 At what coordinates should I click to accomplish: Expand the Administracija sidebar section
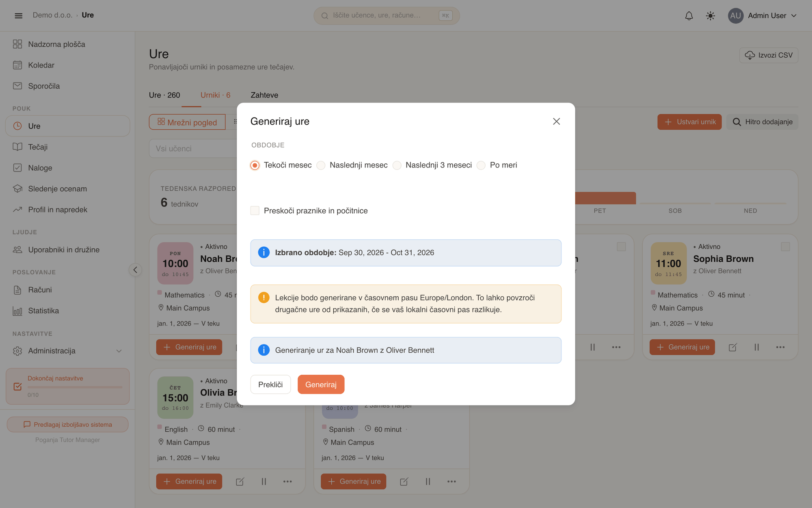[67, 351]
